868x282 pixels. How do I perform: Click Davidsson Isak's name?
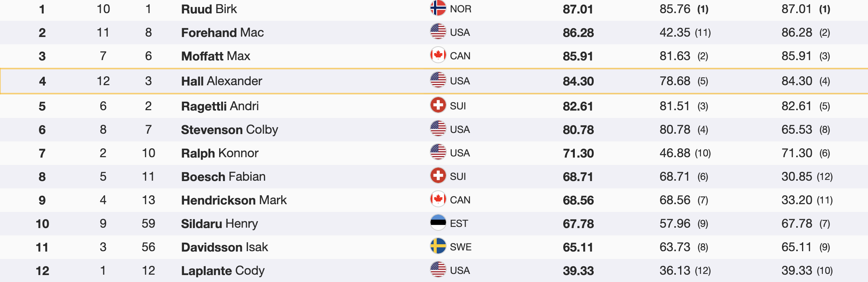pyautogui.click(x=224, y=247)
